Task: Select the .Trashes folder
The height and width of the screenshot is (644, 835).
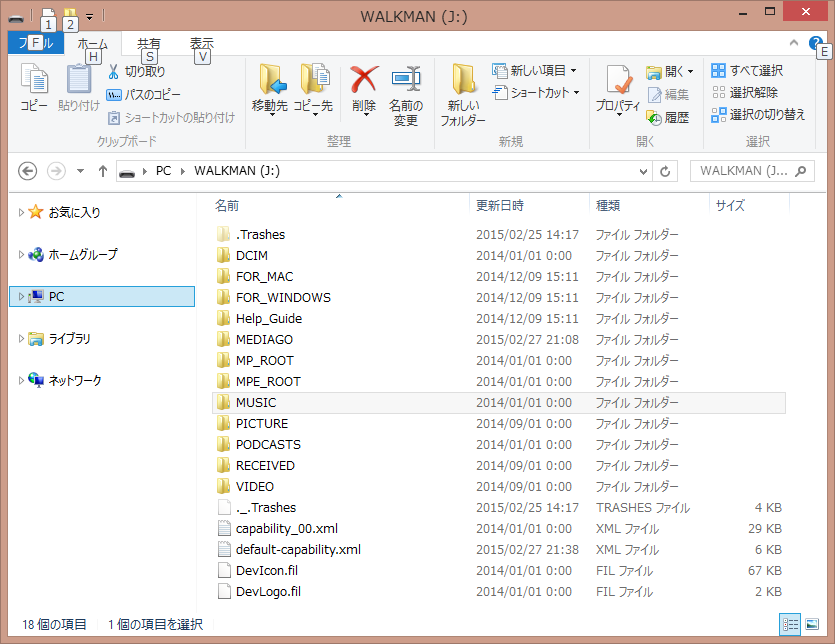Action: point(498,235)
